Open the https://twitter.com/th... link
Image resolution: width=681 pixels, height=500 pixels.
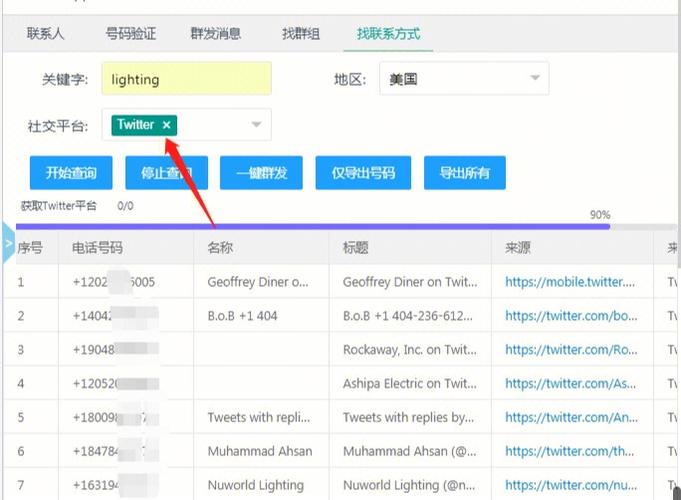coord(569,451)
